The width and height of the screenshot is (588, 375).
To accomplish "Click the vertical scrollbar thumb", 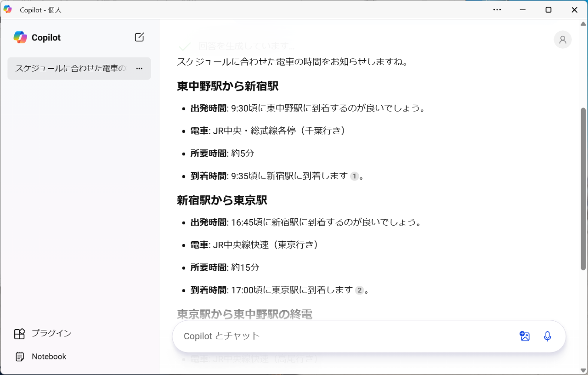I will click(583, 188).
